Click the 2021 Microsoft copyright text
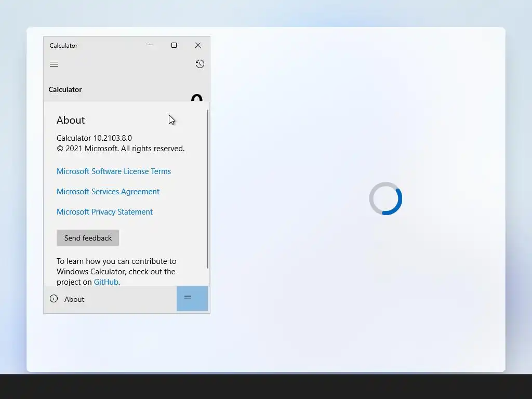The width and height of the screenshot is (532, 399). coord(121,149)
